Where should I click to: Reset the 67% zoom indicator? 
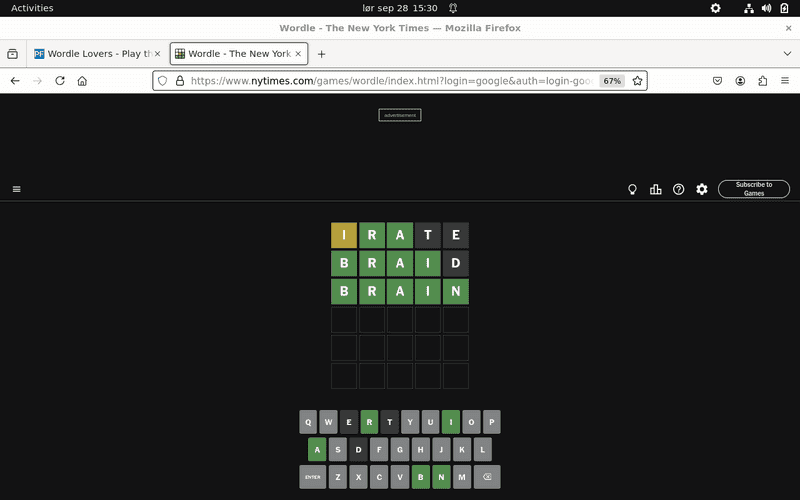tap(612, 81)
